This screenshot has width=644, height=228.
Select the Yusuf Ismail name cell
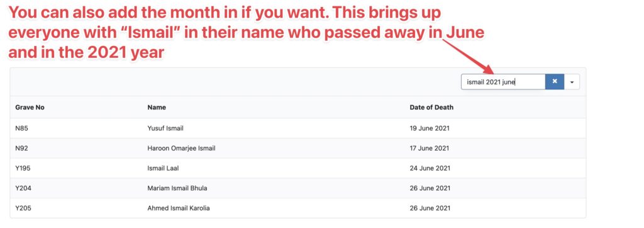(x=165, y=128)
